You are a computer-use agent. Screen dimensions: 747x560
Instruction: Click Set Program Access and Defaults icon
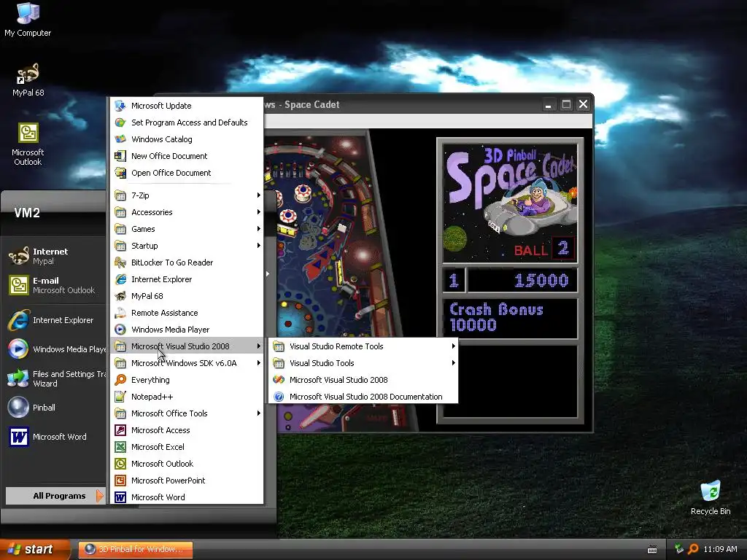coord(120,122)
